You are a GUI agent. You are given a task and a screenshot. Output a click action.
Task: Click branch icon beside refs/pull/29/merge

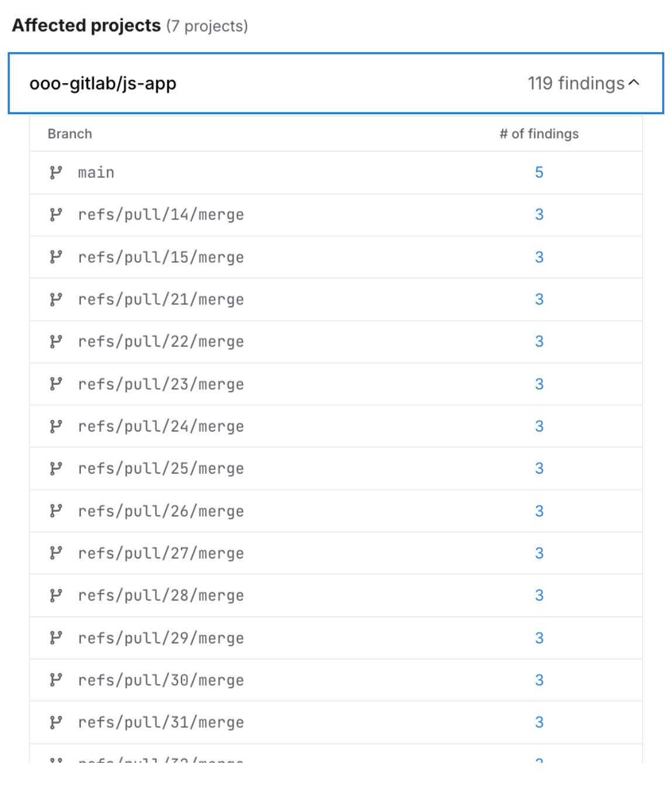click(56, 638)
